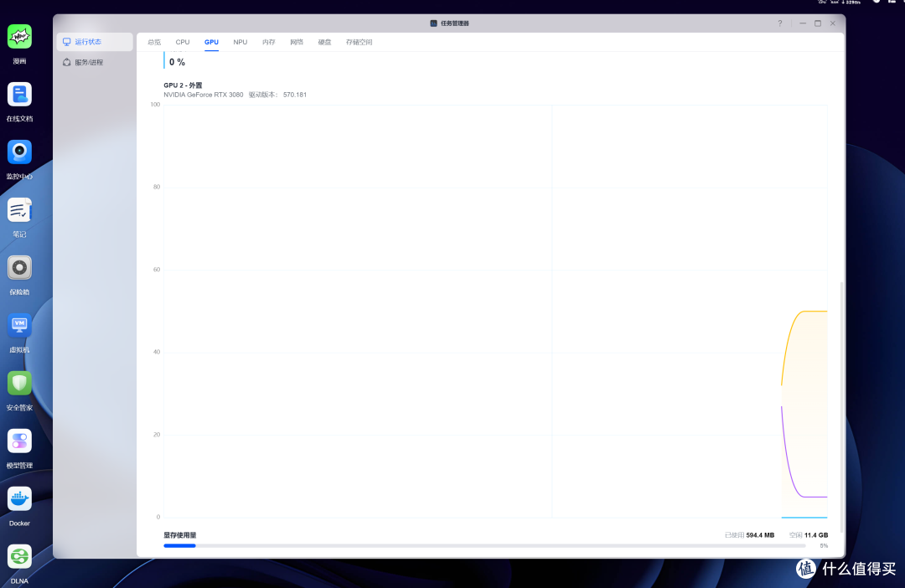This screenshot has height=588, width=905.
Task: Click the 显存使用量 memory usage progress bar
Action: pos(484,546)
